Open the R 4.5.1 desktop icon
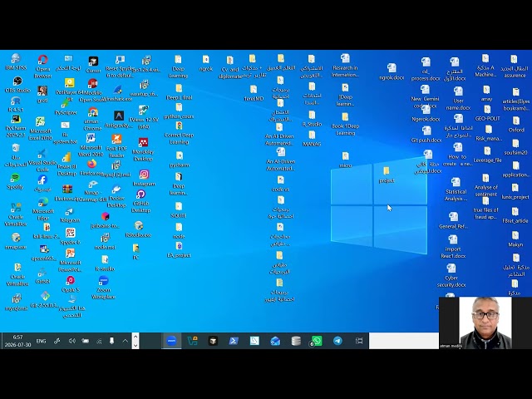Image resolution: width=532 pixels, height=399 pixels. coord(16,104)
